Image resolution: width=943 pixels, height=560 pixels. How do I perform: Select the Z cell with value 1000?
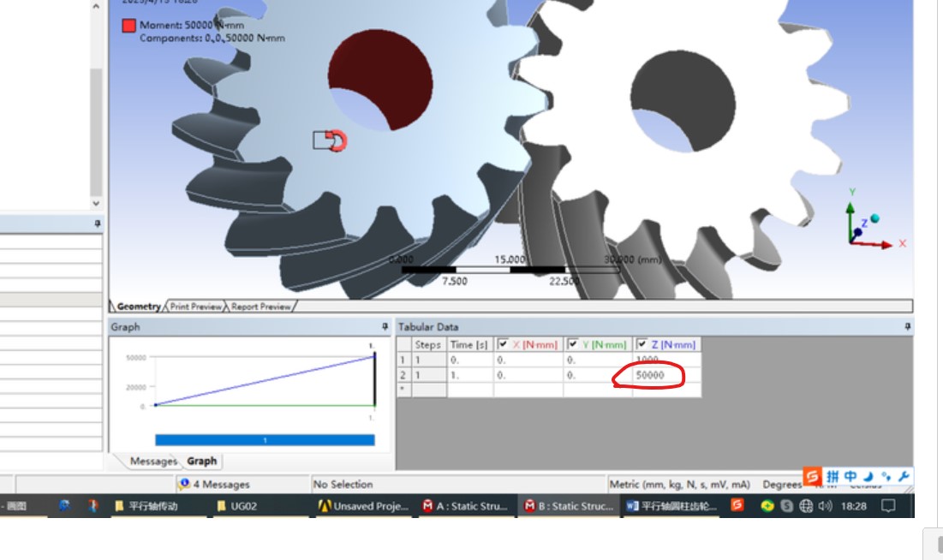[666, 360]
